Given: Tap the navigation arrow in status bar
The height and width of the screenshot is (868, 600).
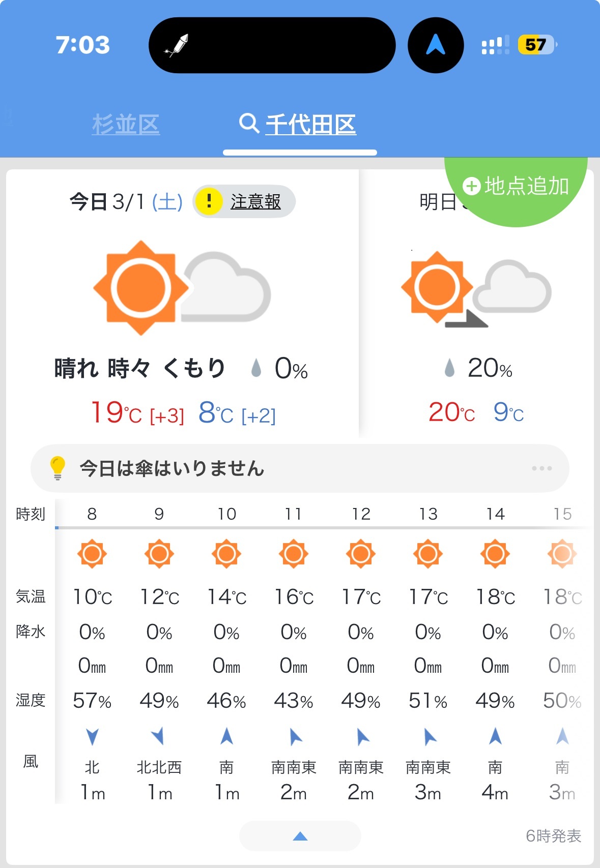Looking at the screenshot, I should click(x=436, y=45).
